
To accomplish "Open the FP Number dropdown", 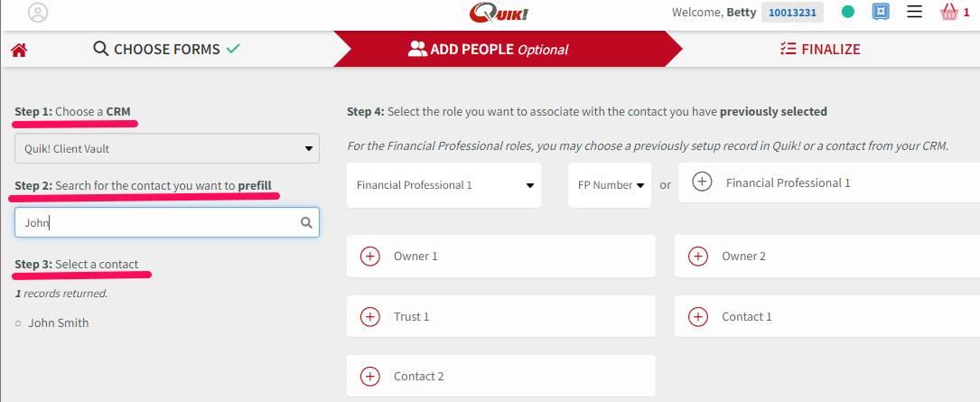I will 610,186.
